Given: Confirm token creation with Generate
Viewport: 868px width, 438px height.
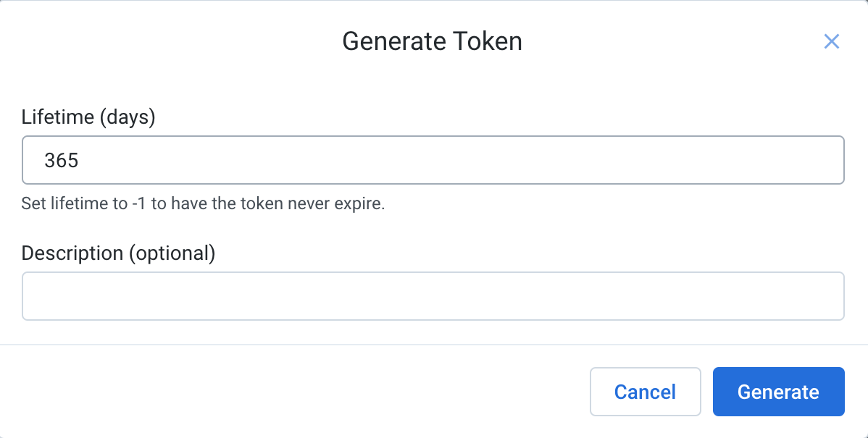Looking at the screenshot, I should 778,391.
